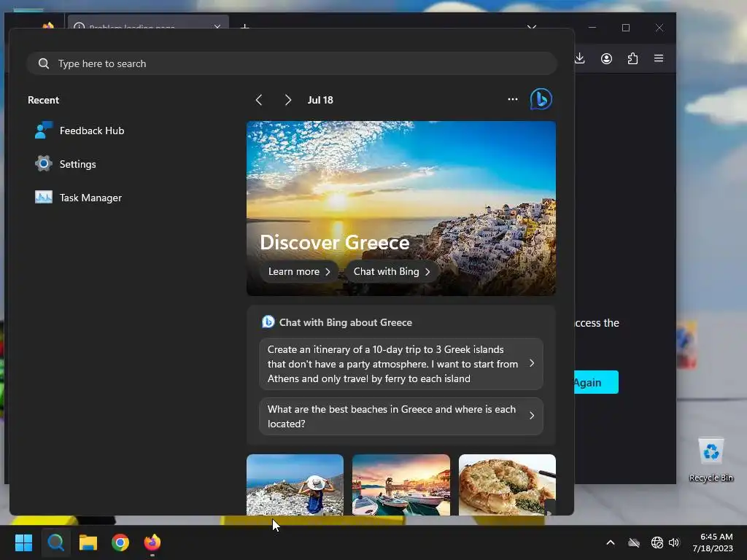Viewport: 747px width, 560px height.
Task: Open Firefox downloads icon
Action: pos(580,58)
